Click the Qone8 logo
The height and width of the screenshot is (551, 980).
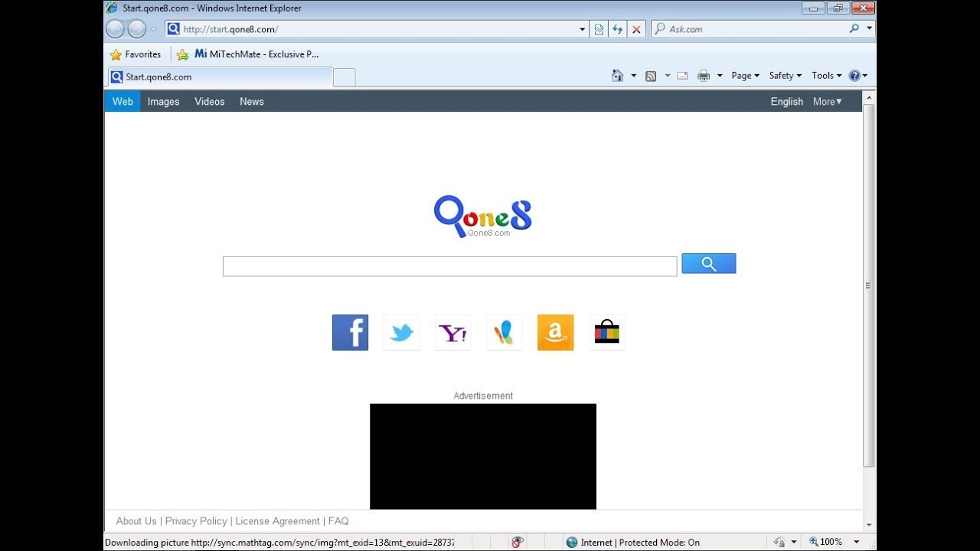[482, 217]
